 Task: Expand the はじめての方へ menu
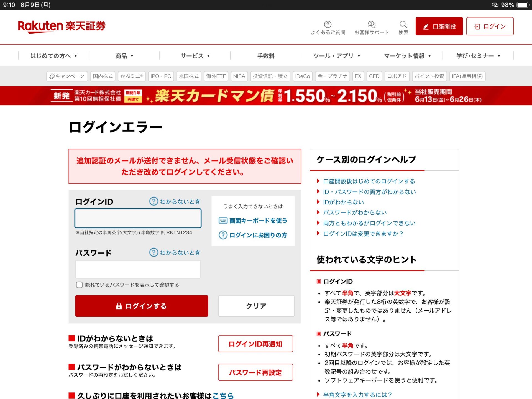53,56
